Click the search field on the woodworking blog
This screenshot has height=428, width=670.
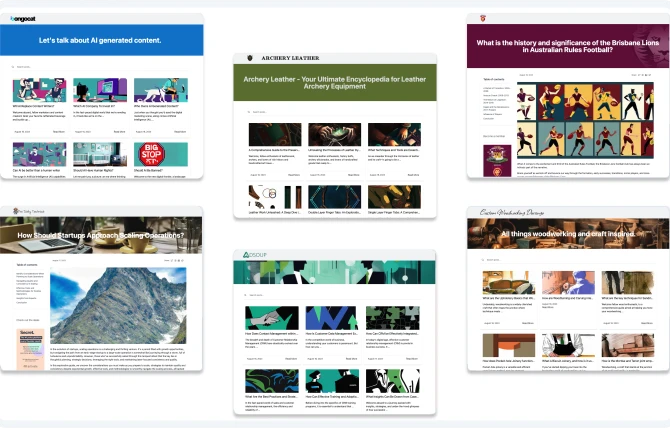pos(568,260)
